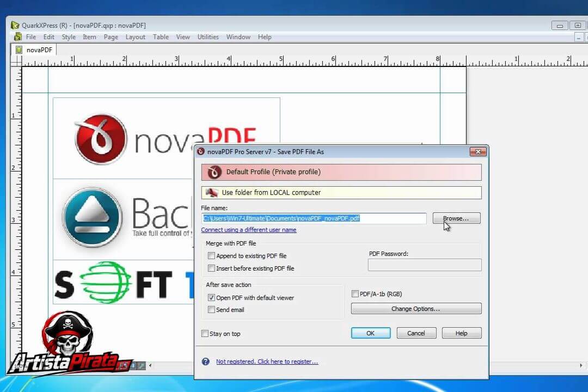Screen dimensions: 588x392
Task: Open the Window menu
Action: (238, 37)
